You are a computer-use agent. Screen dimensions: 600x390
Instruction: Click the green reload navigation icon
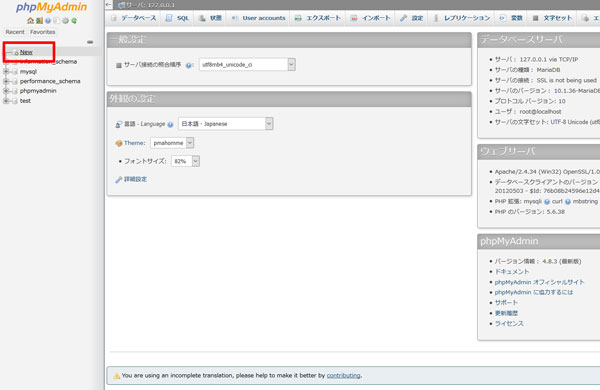(x=74, y=21)
